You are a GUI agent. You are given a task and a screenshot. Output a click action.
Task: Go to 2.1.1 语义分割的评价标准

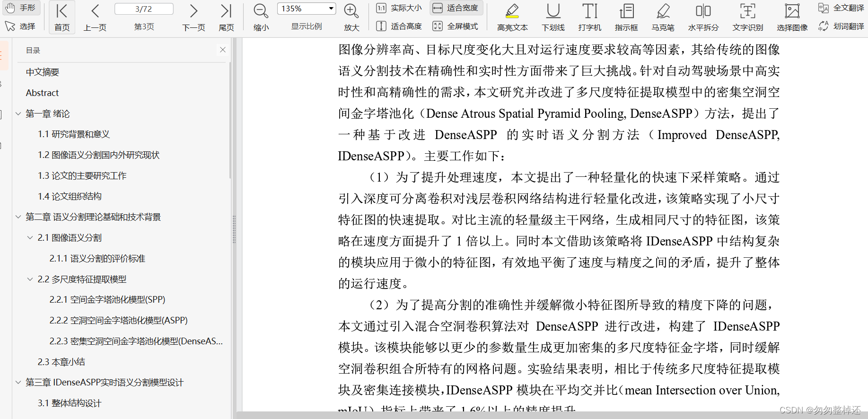[97, 259]
